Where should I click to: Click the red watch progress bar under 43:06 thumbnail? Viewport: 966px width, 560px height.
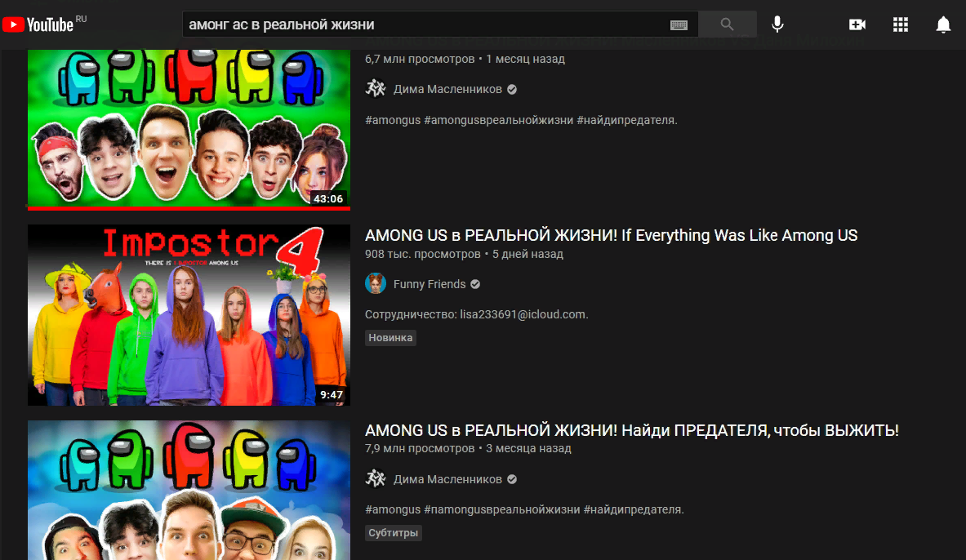[189, 208]
